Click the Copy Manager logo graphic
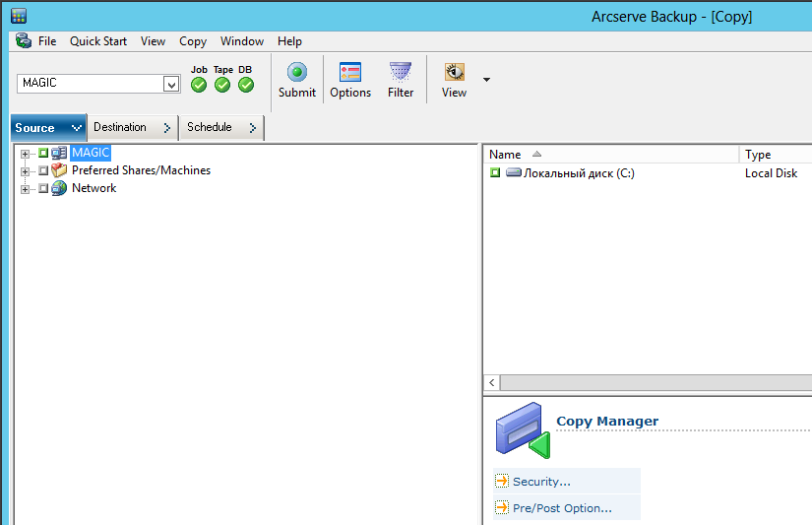Viewport: 812px width, 525px height. [x=523, y=430]
